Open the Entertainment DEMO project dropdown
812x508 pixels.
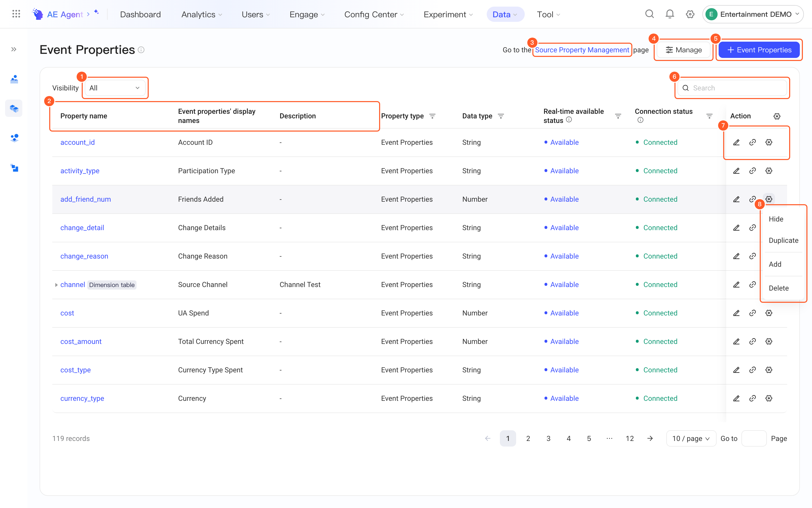pyautogui.click(x=752, y=14)
